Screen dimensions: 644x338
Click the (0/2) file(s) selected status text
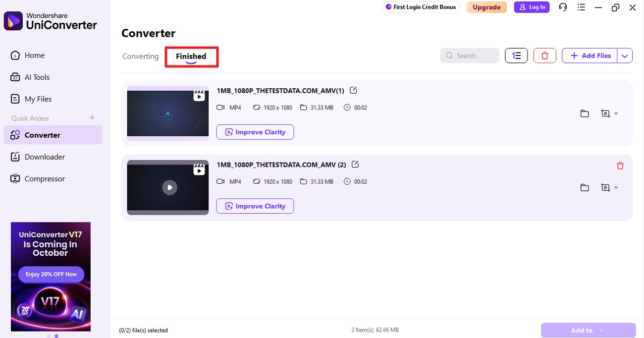pyautogui.click(x=144, y=330)
